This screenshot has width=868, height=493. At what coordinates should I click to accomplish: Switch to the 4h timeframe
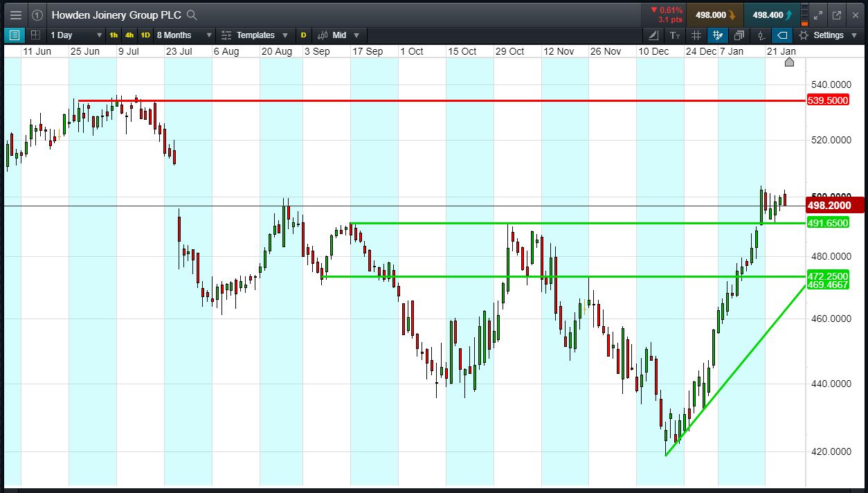click(x=129, y=35)
